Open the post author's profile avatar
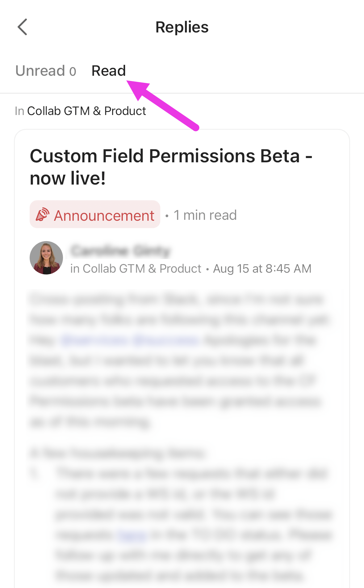 pyautogui.click(x=46, y=258)
